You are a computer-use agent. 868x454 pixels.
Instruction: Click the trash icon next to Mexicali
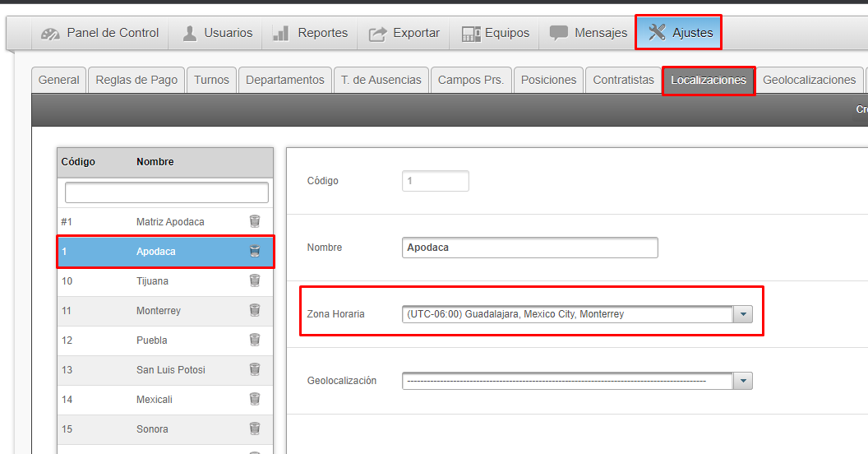tap(255, 399)
